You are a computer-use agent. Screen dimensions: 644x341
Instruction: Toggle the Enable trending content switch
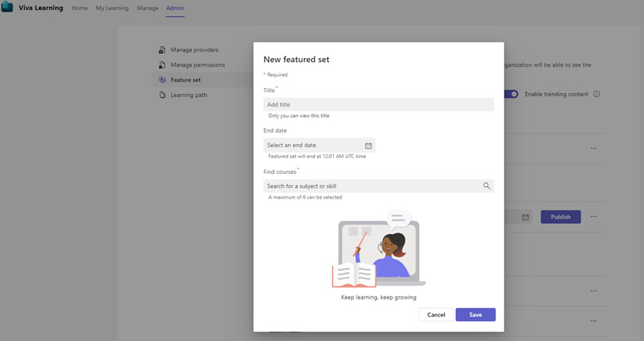pyautogui.click(x=511, y=94)
